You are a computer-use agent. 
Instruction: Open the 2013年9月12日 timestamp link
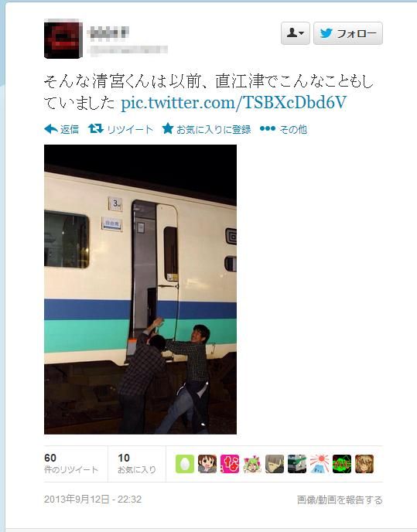click(x=93, y=499)
